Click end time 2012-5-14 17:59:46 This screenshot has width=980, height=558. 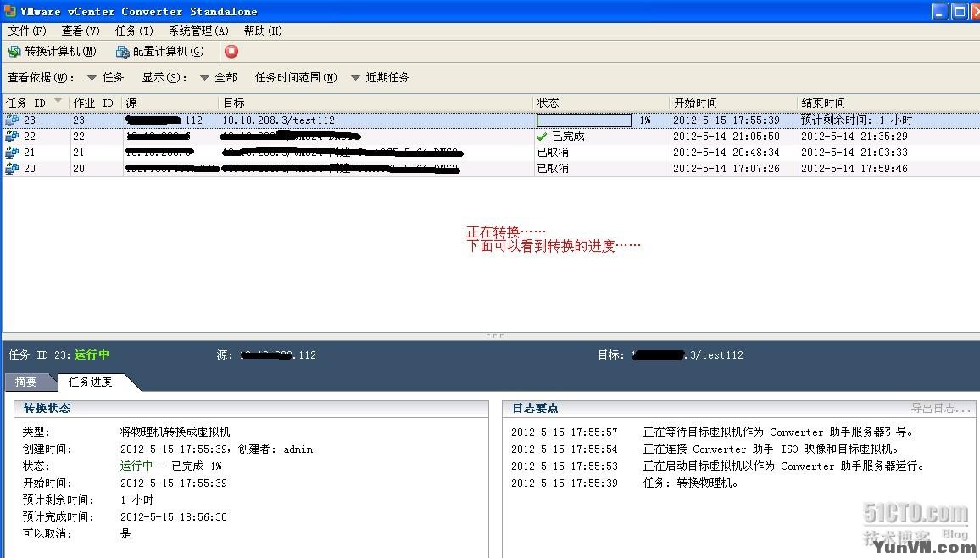tap(855, 169)
